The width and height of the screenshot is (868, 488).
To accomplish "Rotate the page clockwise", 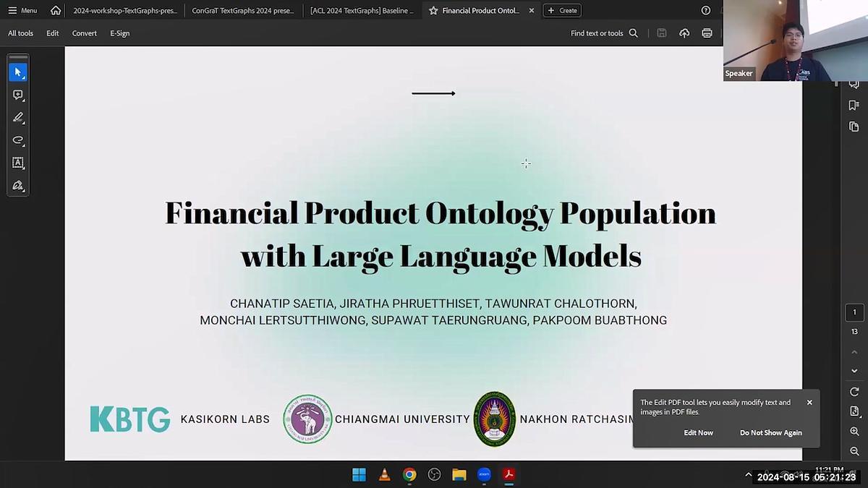I will point(854,391).
